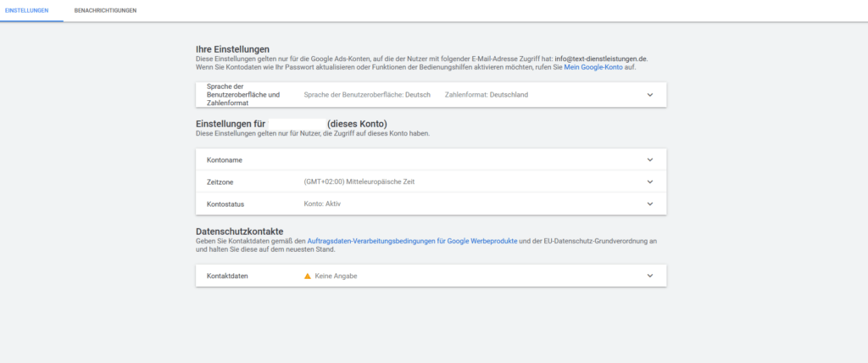Click the chevron in the Kontaktdaten row
The image size is (868, 363).
click(650, 276)
